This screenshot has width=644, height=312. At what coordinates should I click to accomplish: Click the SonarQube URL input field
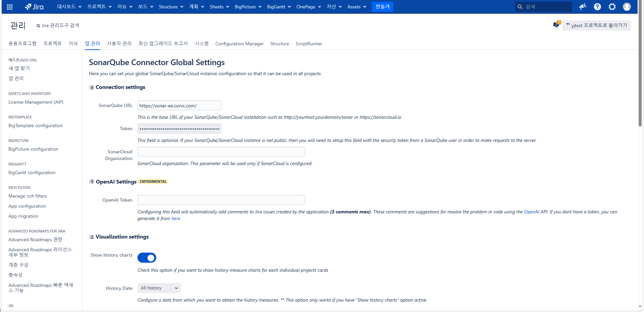[179, 105]
